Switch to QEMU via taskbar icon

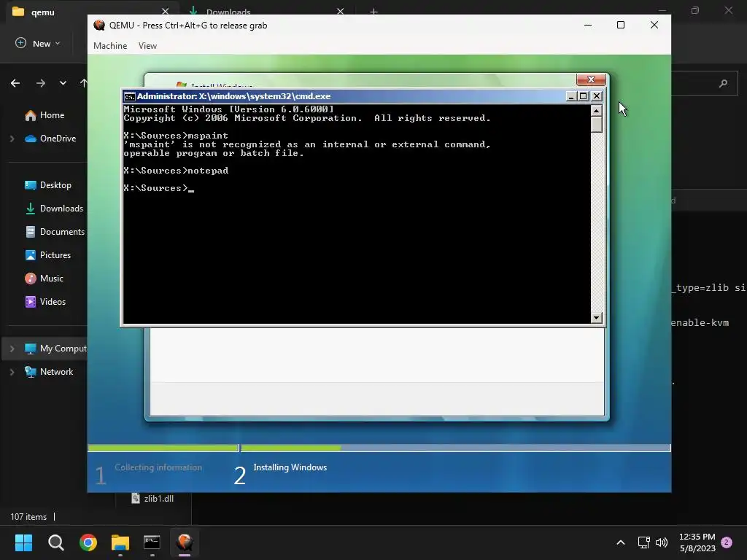(185, 542)
